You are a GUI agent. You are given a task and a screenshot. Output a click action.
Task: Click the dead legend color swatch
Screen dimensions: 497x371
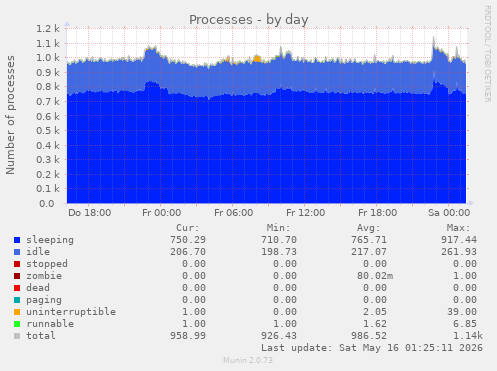point(17,288)
